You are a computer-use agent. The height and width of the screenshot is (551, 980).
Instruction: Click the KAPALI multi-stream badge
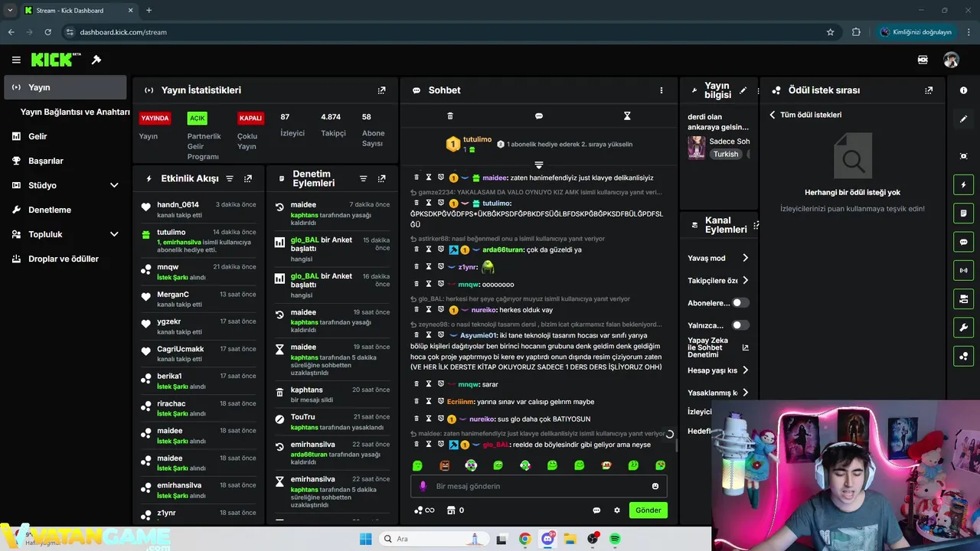[x=250, y=119]
